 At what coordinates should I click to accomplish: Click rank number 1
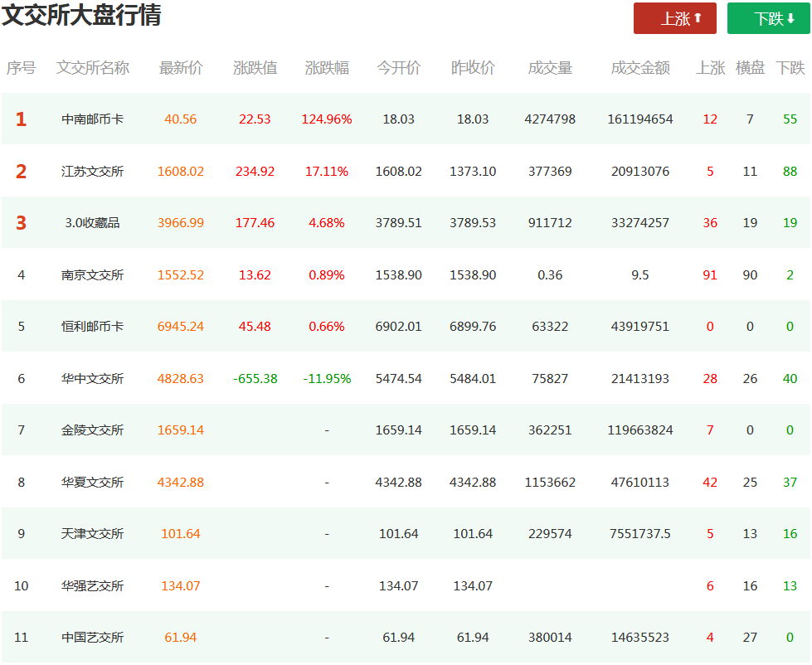[x=22, y=119]
